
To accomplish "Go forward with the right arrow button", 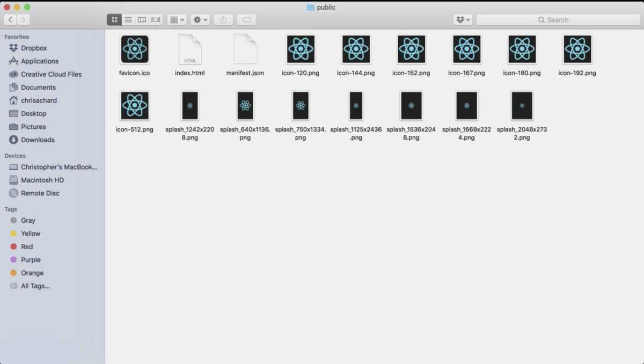I will (x=23, y=20).
